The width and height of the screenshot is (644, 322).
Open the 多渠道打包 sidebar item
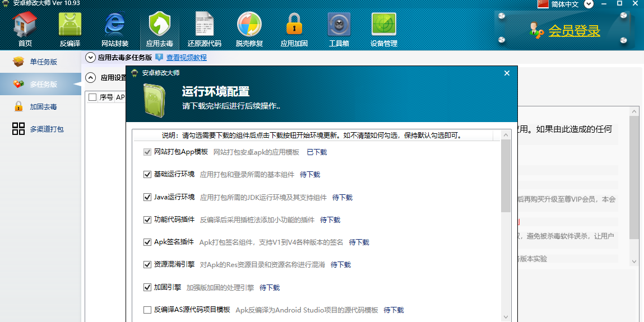[46, 129]
